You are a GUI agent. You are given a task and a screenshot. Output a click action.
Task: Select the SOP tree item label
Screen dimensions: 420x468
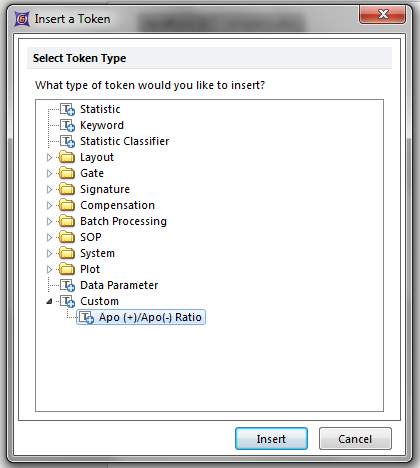(x=91, y=237)
